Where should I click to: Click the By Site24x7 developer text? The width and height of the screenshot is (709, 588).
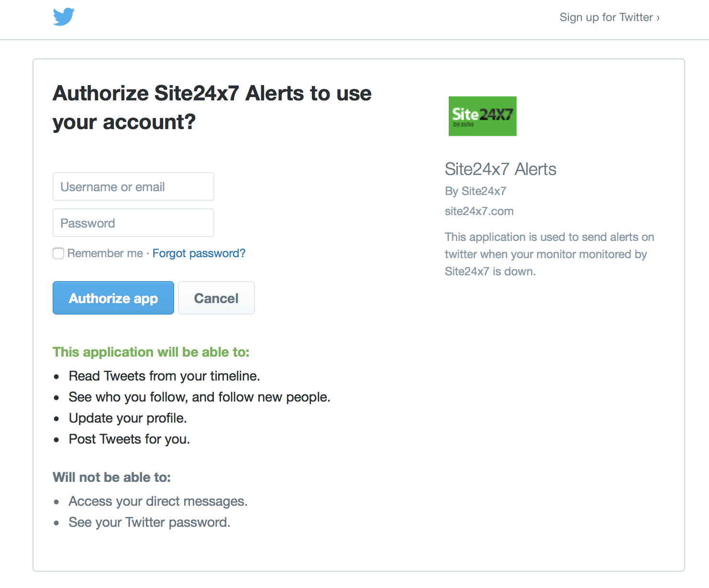476,191
